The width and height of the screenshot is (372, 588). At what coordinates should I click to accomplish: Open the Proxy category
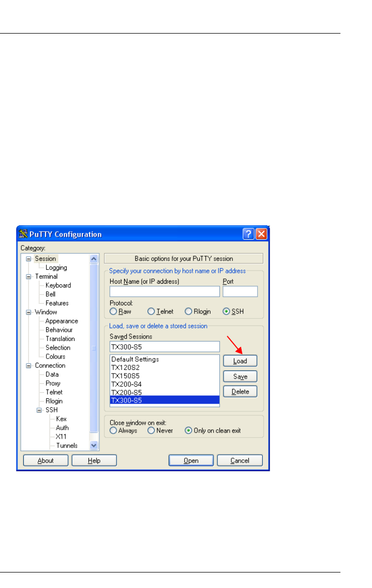[53, 383]
